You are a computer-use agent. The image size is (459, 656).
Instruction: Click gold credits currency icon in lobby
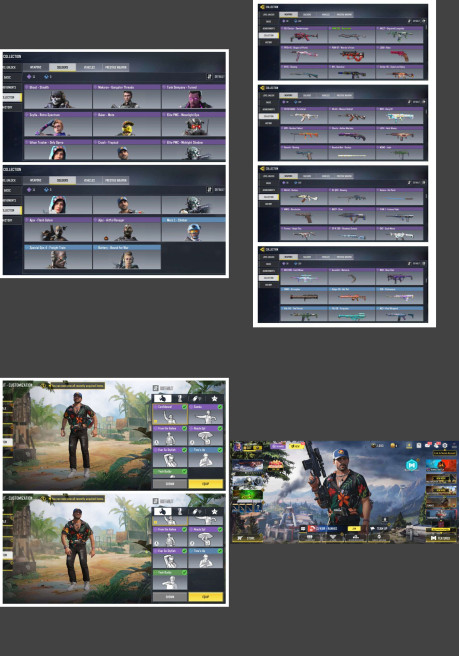394,446
